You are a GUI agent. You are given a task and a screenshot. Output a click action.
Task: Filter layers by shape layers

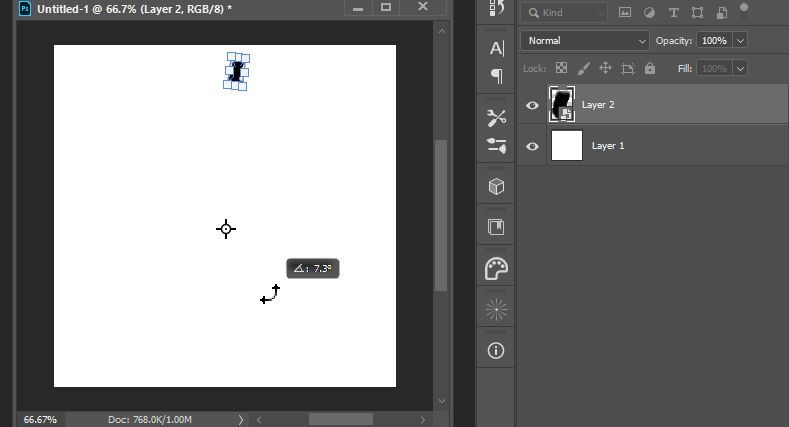click(697, 13)
